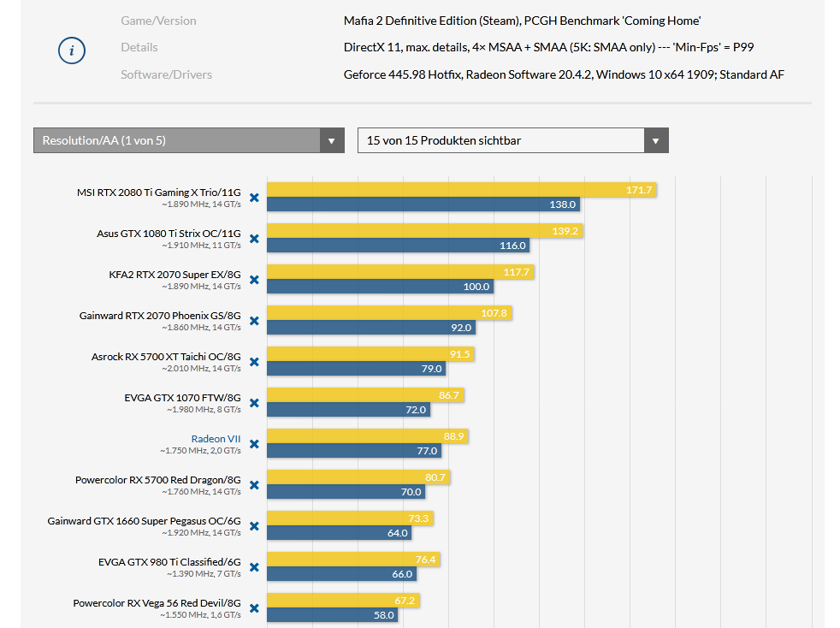Click the arrow on the Resolution/AA selector
The height and width of the screenshot is (628, 840).
(x=332, y=140)
